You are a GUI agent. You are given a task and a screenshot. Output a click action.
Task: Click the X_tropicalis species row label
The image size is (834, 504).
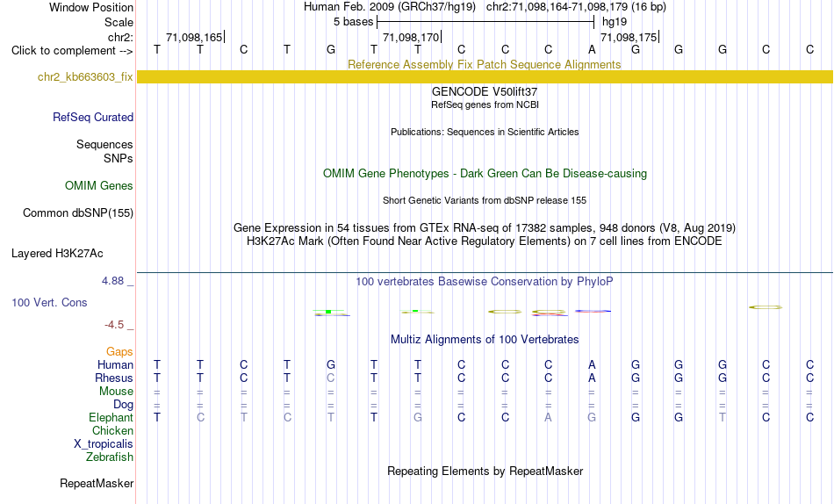pos(104,444)
